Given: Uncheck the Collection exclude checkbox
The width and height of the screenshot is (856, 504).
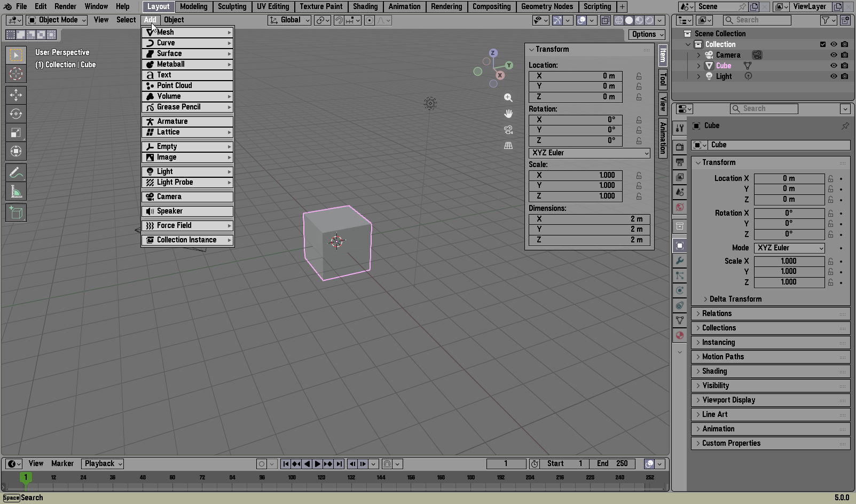Looking at the screenshot, I should click(x=823, y=44).
